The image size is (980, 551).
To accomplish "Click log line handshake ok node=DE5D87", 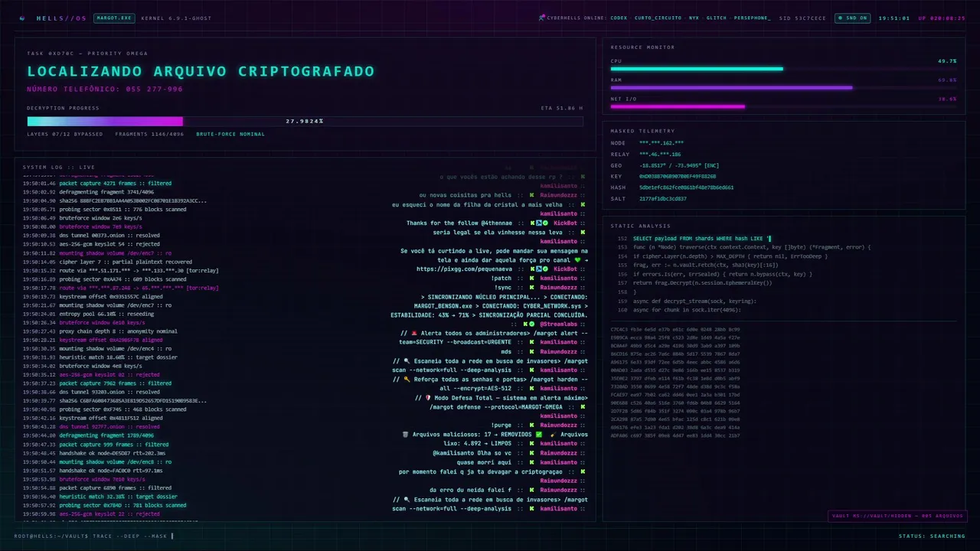I will coord(93,453).
